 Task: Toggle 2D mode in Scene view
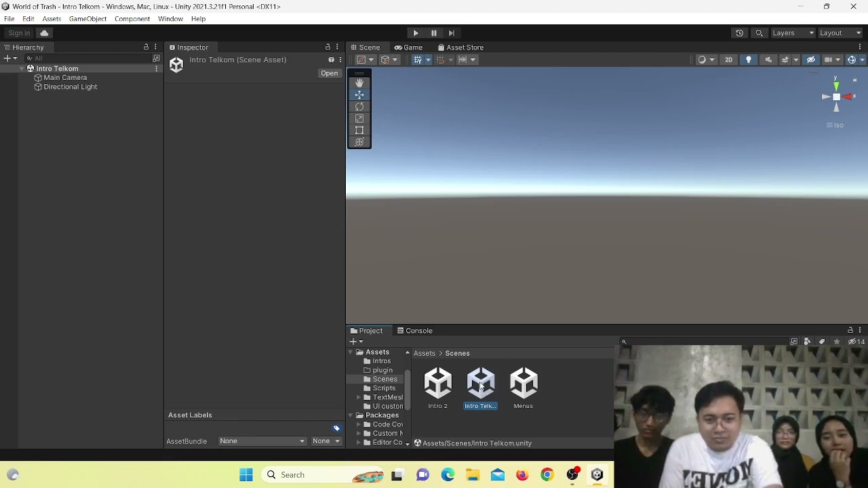728,60
